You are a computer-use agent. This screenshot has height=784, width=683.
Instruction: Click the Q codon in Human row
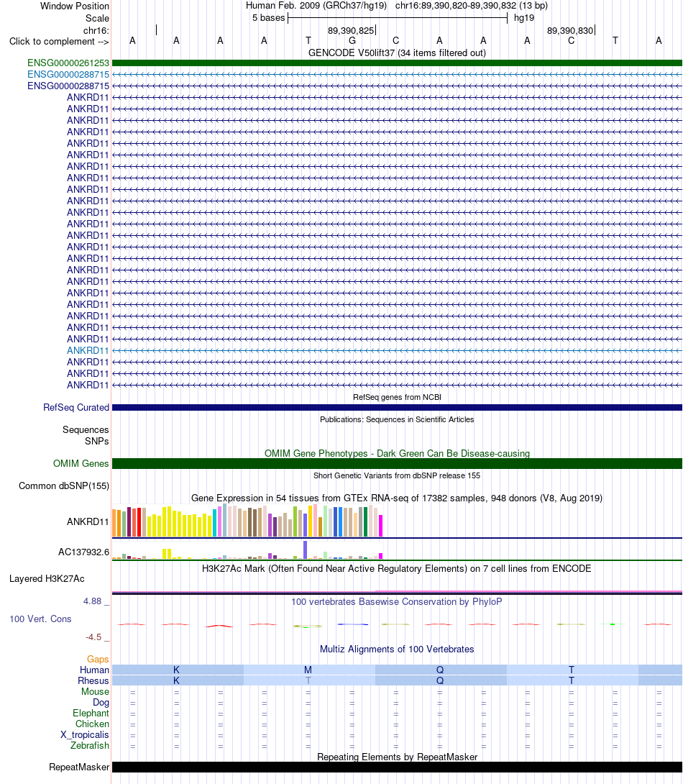pos(440,670)
